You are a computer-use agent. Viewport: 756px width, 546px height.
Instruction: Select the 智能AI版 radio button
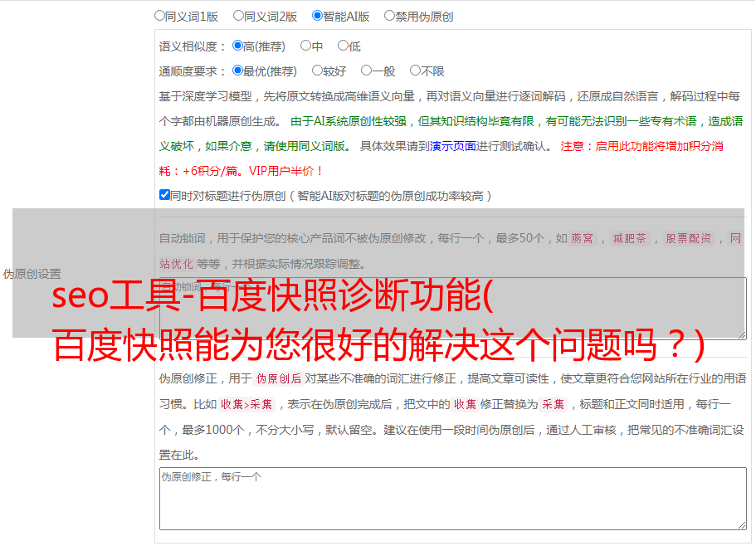pyautogui.click(x=317, y=16)
